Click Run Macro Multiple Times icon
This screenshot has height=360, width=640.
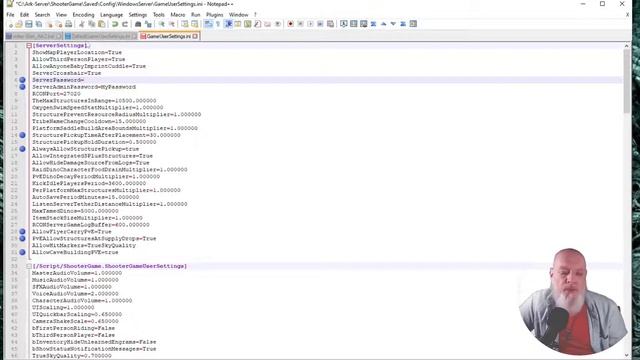[320, 24]
